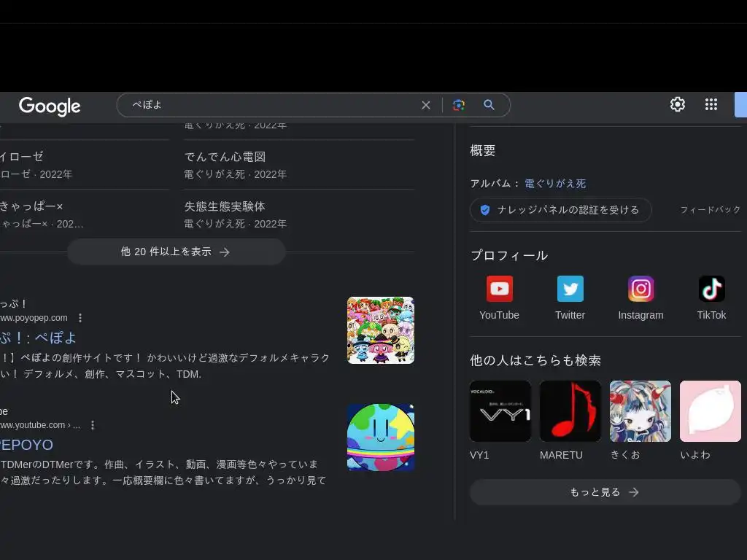Open three-dot menu beside youtube.com result
The height and width of the screenshot is (560, 747).
click(x=93, y=425)
